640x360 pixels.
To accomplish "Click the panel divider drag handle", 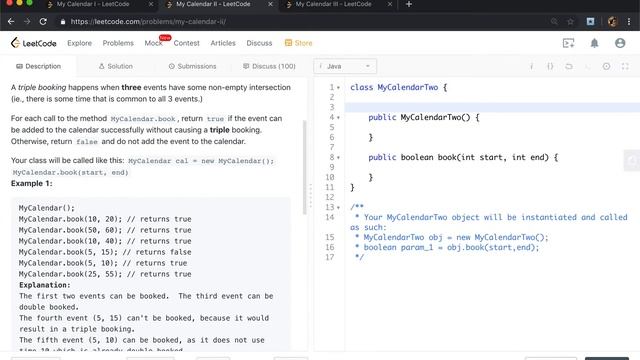I will 311,196.
